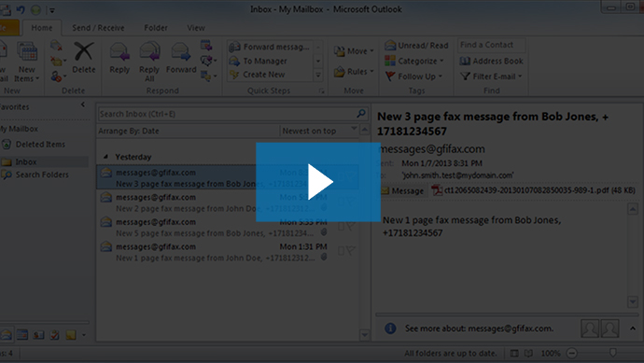Click the message list scroll down arrow
The height and width of the screenshot is (363, 644).
(364, 335)
